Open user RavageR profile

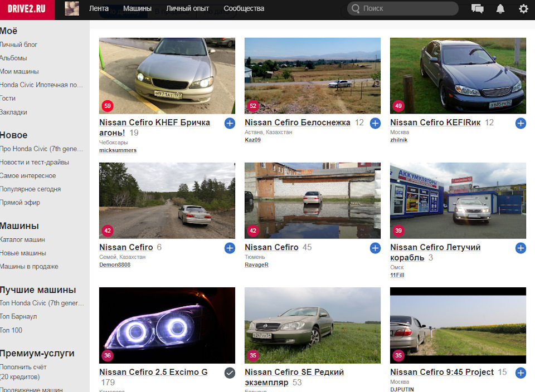coord(256,265)
